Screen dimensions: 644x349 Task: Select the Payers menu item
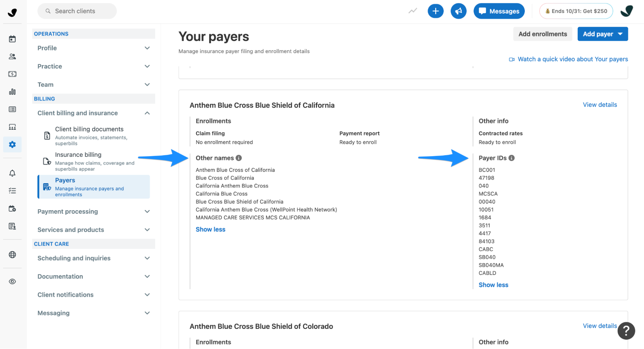point(94,187)
